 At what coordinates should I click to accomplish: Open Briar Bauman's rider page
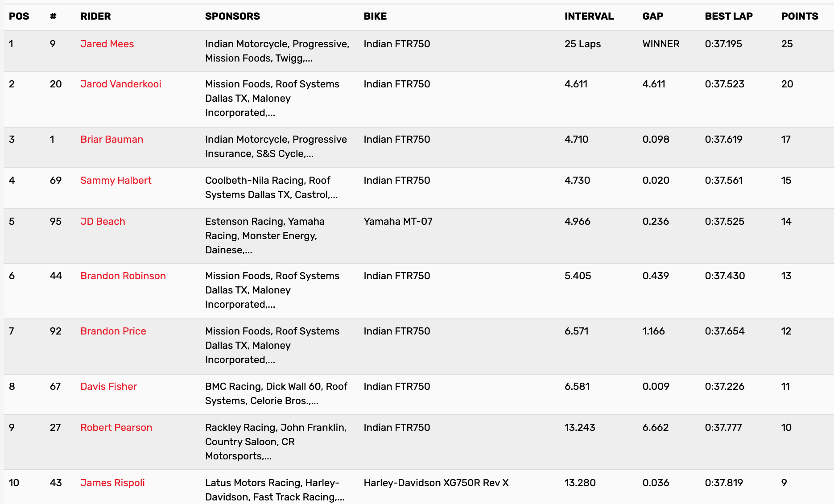tap(111, 139)
